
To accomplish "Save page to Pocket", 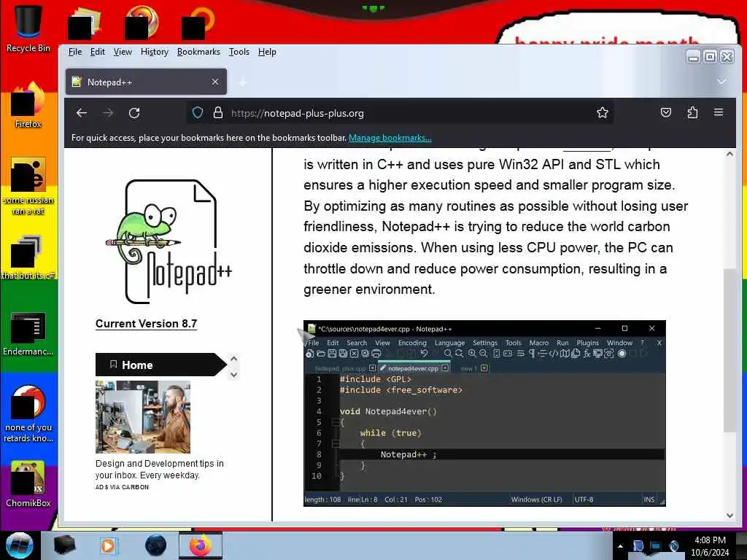I will click(x=665, y=113).
